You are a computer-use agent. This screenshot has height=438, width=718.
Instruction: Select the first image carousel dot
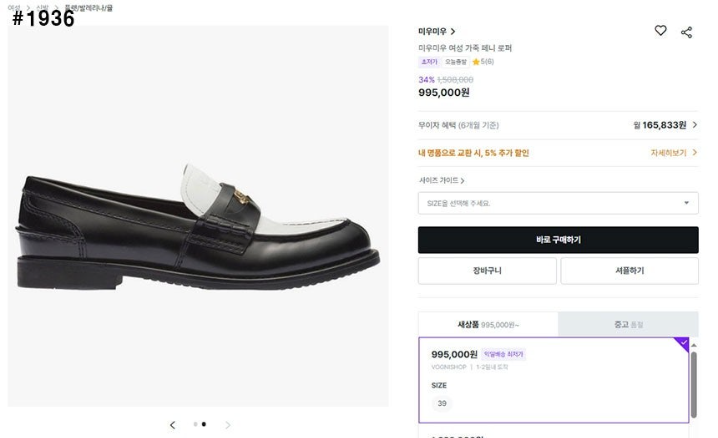[x=196, y=424]
